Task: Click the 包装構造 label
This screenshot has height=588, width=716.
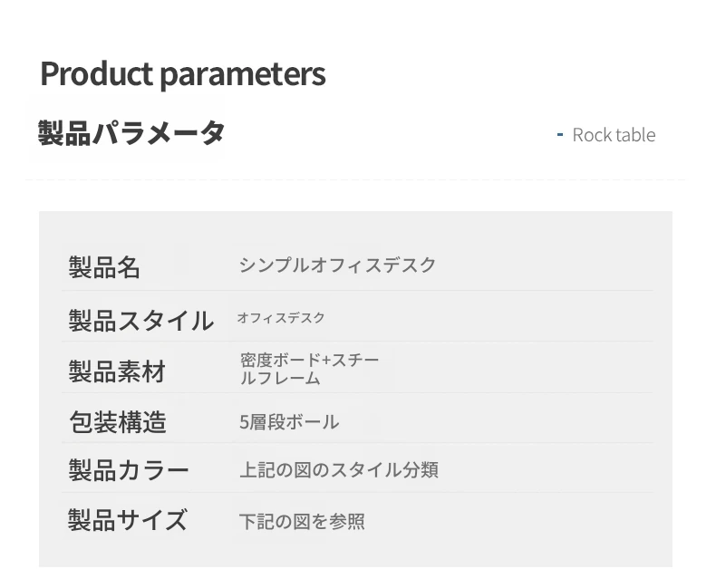Action: pos(118,422)
